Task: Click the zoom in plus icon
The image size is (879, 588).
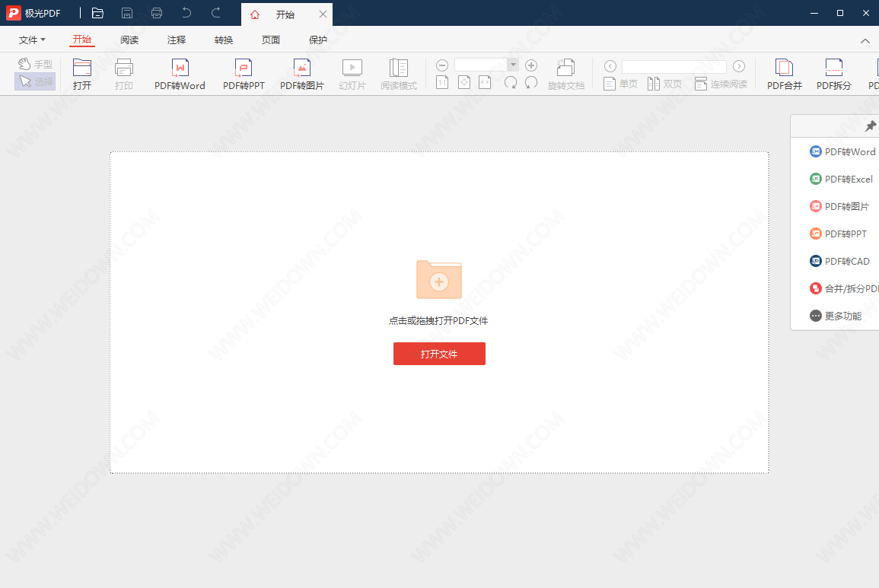Action: [531, 65]
